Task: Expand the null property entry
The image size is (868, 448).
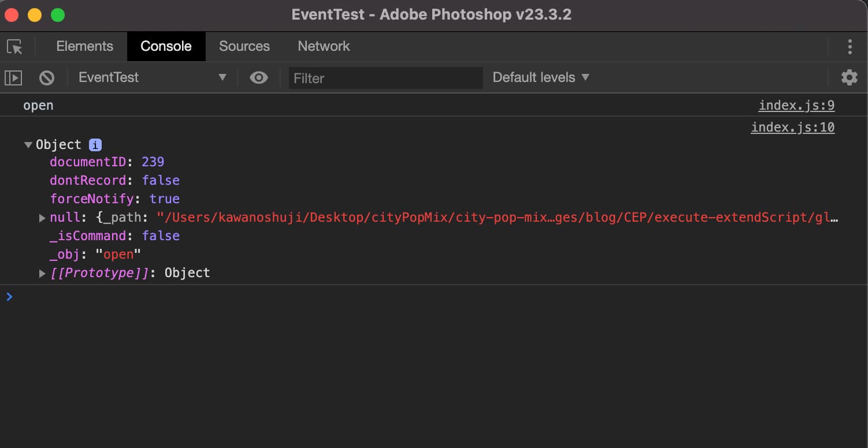Action: [x=42, y=218]
